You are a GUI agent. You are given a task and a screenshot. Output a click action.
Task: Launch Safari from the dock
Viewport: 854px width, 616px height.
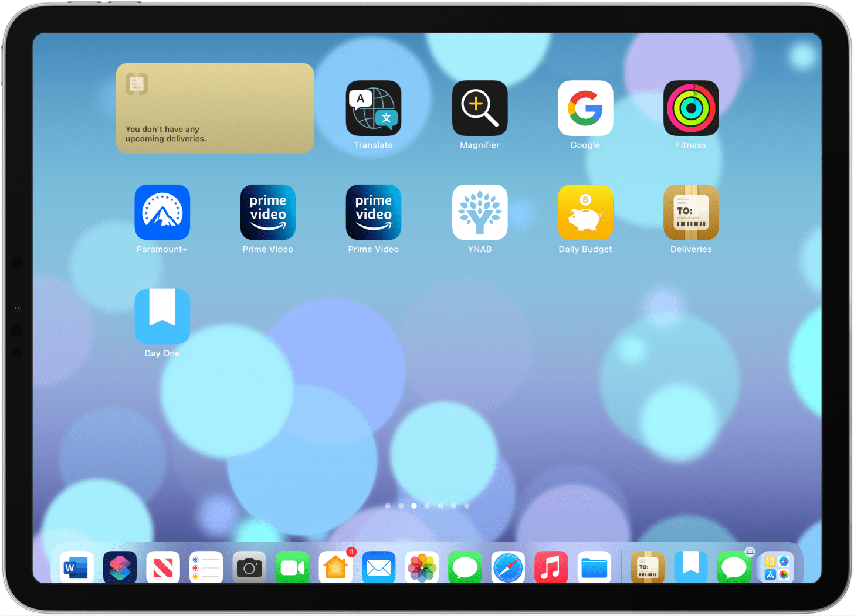[x=508, y=567]
